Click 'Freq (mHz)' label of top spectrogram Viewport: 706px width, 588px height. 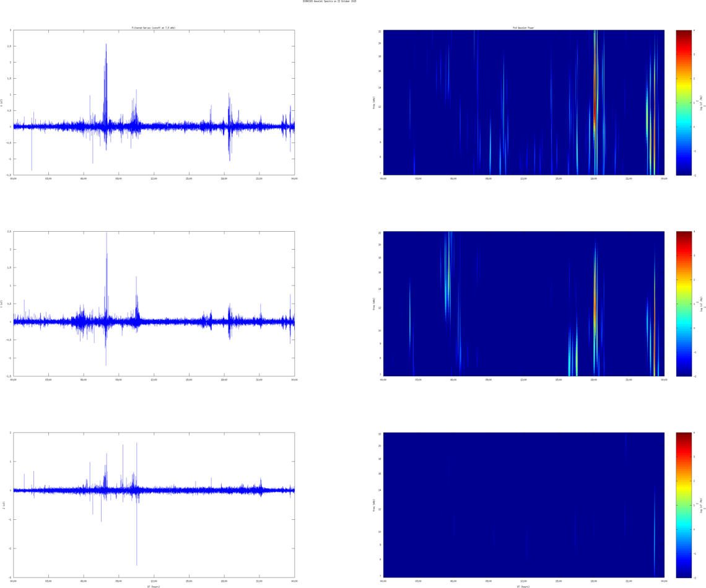pyautogui.click(x=373, y=103)
